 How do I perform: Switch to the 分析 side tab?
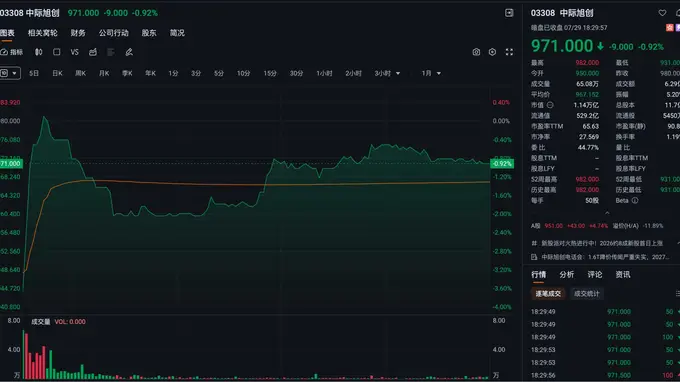click(566, 274)
